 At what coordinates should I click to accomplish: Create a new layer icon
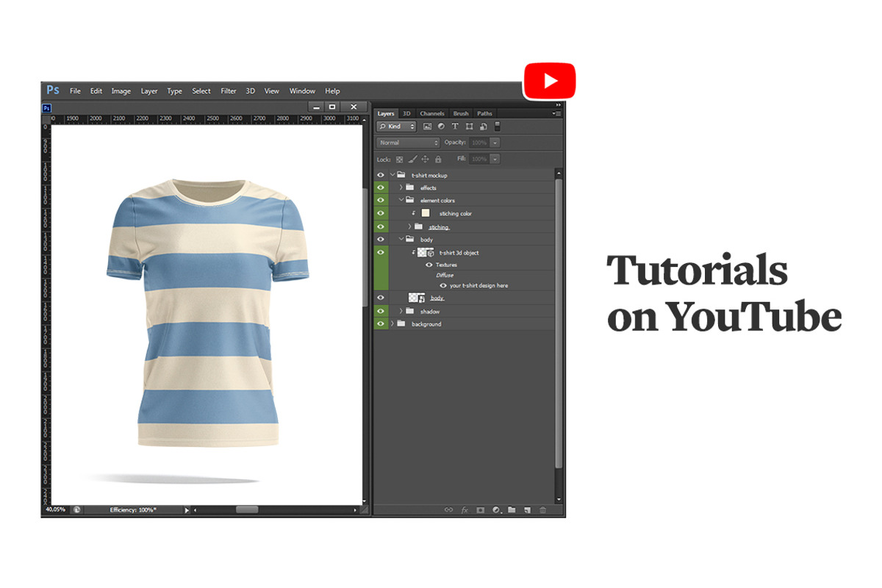coord(528,509)
